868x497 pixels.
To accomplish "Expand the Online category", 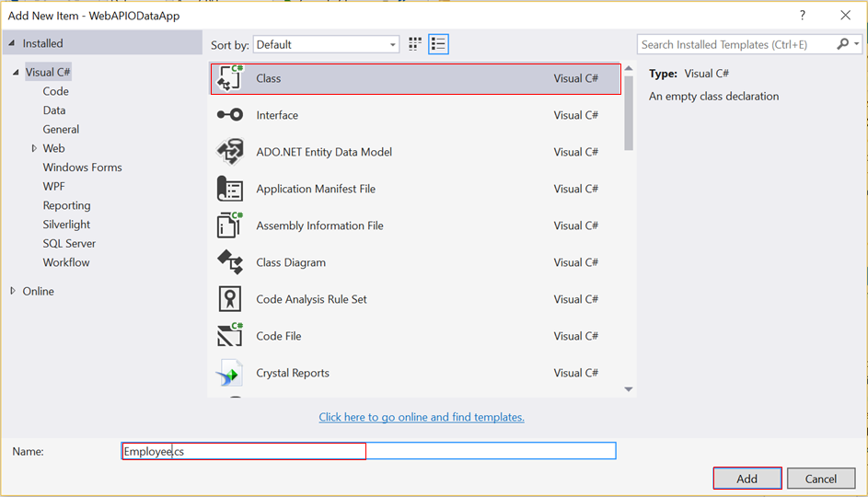I will (13, 291).
